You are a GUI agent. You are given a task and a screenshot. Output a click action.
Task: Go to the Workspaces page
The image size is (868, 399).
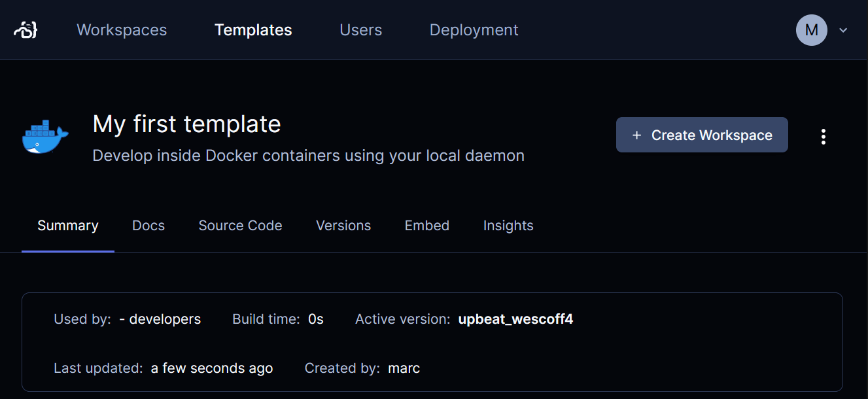click(122, 30)
